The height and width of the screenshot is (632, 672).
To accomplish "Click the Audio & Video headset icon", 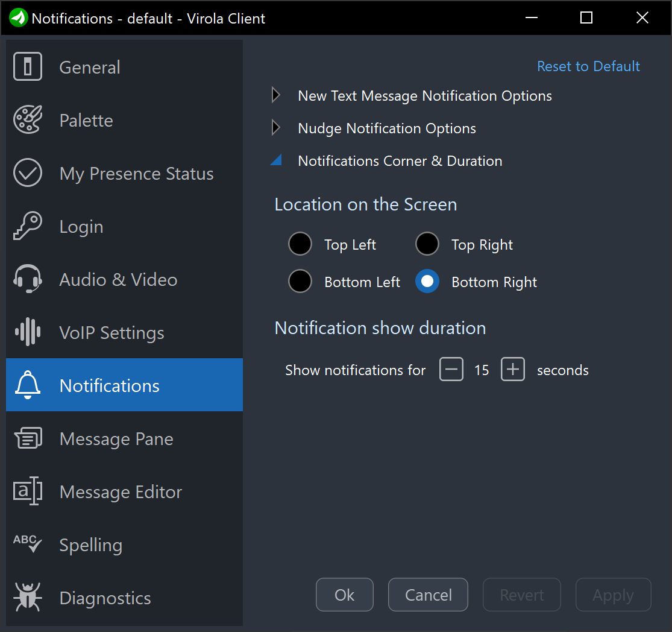I will click(28, 279).
